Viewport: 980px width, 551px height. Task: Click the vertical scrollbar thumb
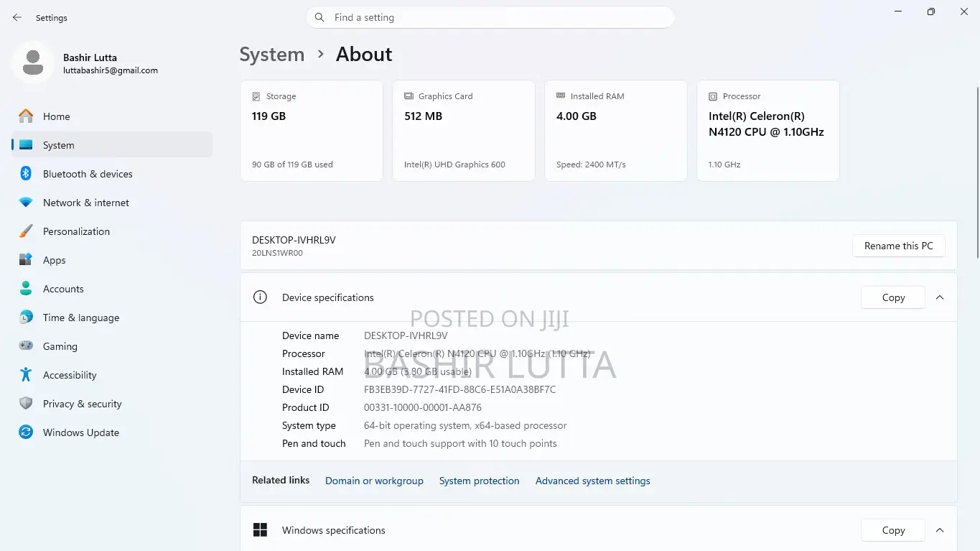click(976, 171)
